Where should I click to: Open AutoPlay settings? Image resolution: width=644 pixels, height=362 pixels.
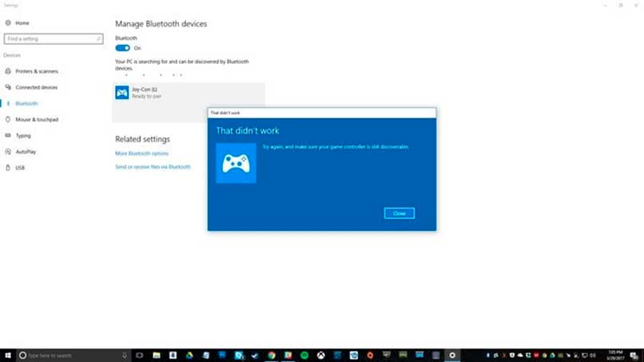(x=26, y=151)
